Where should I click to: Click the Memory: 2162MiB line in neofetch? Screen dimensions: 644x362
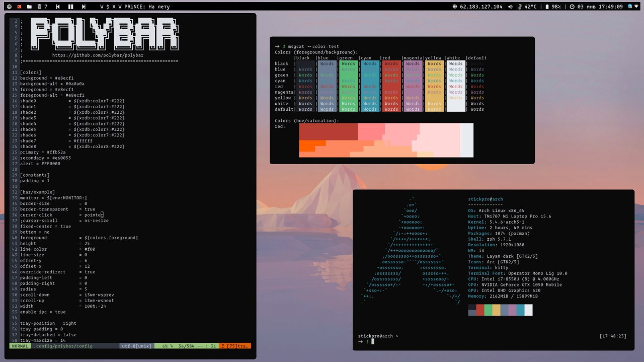(503, 296)
